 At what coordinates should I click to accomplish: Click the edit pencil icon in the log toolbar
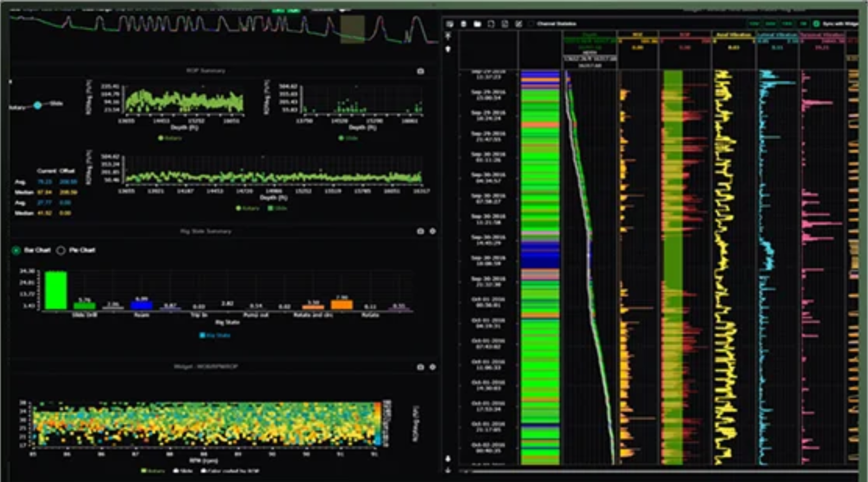pyautogui.click(x=519, y=24)
